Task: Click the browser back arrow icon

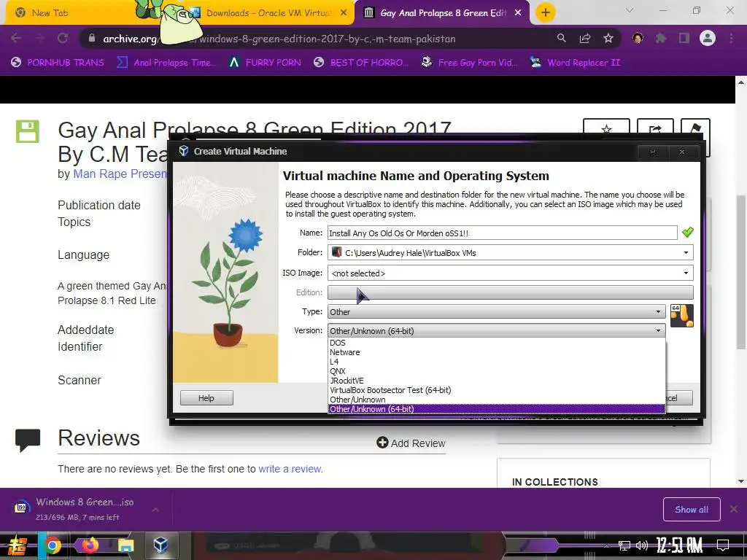Action: (16, 38)
